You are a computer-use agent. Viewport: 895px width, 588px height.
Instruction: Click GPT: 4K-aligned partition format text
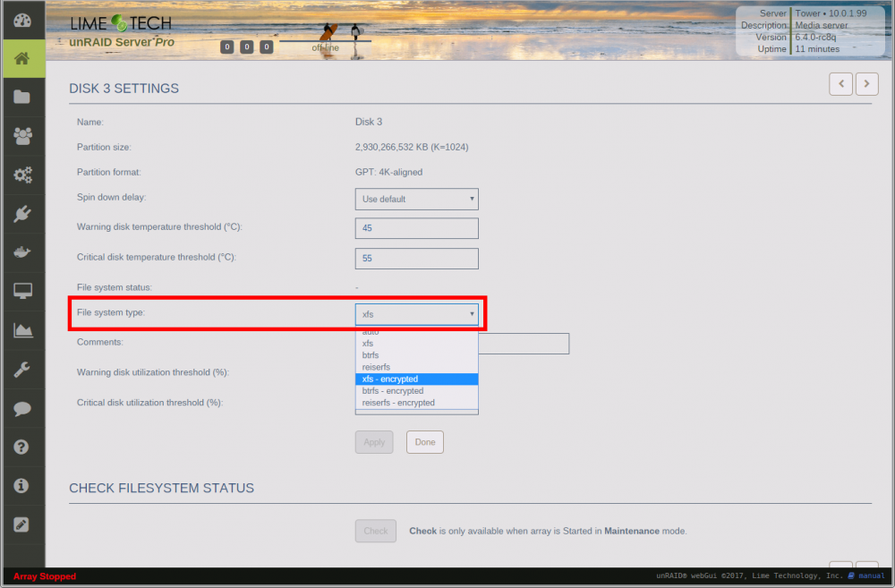(x=388, y=173)
